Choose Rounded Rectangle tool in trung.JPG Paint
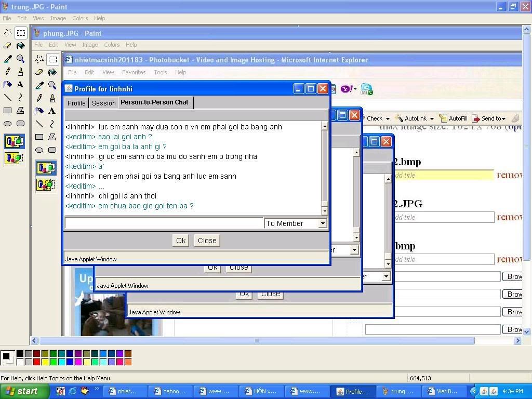This screenshot has width=532, height=399. tap(21, 124)
